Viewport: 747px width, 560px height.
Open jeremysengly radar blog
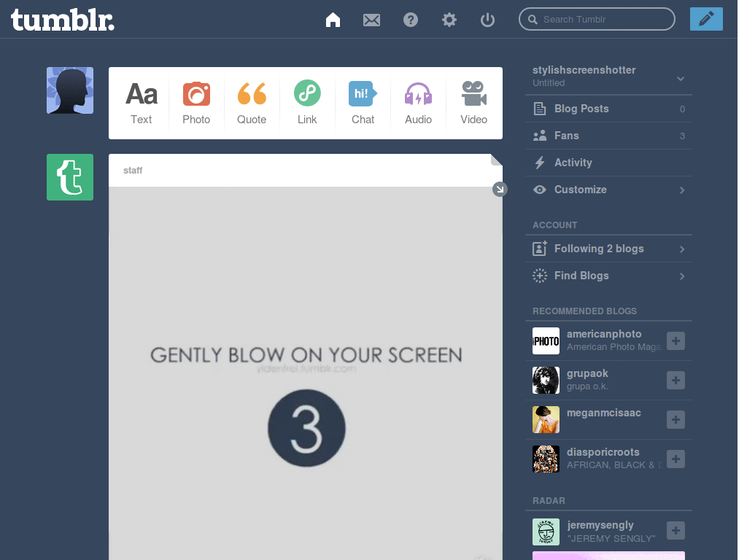600,525
